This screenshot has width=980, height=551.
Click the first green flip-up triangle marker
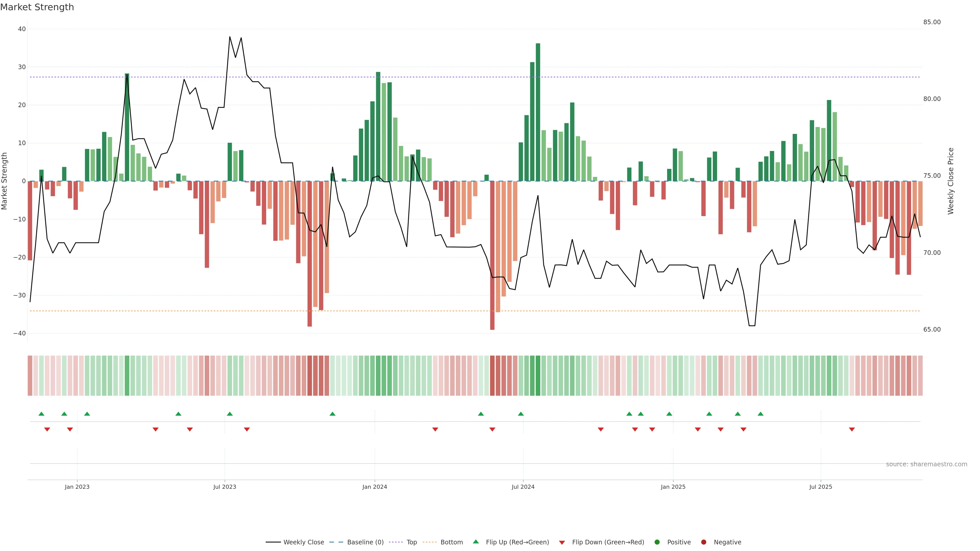coord(41,414)
